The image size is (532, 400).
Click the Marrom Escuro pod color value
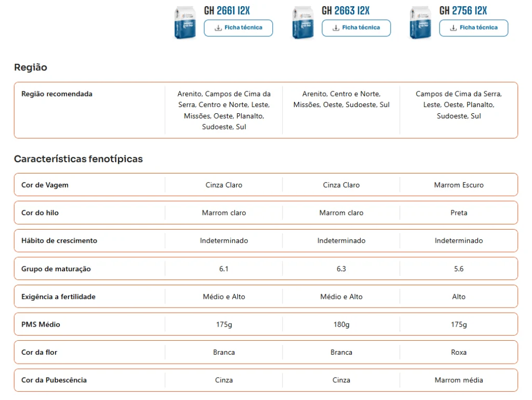tap(459, 185)
